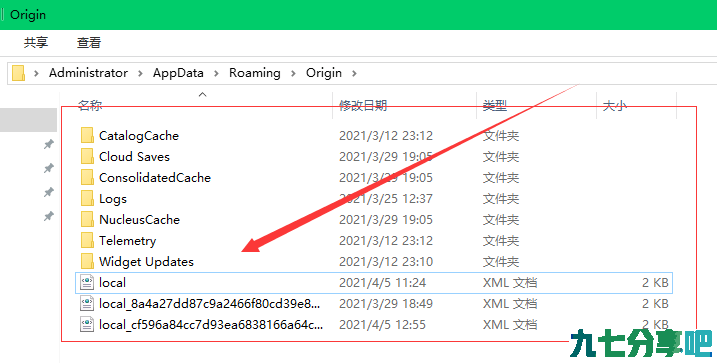Expand the chevron after AppData in the address bar

(x=216, y=73)
